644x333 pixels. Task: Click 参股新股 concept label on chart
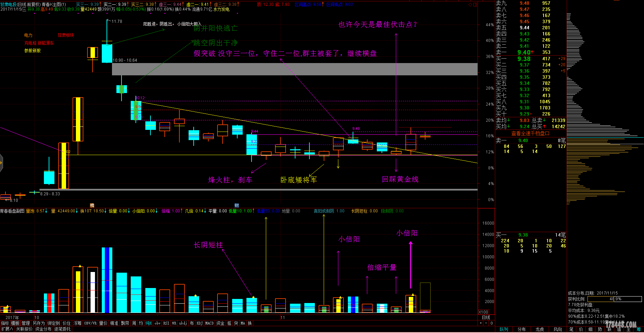pyautogui.click(x=32, y=50)
